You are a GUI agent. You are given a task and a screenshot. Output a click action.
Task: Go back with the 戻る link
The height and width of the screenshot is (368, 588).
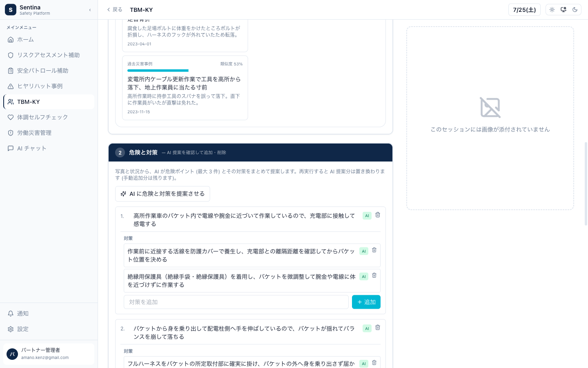114,10
